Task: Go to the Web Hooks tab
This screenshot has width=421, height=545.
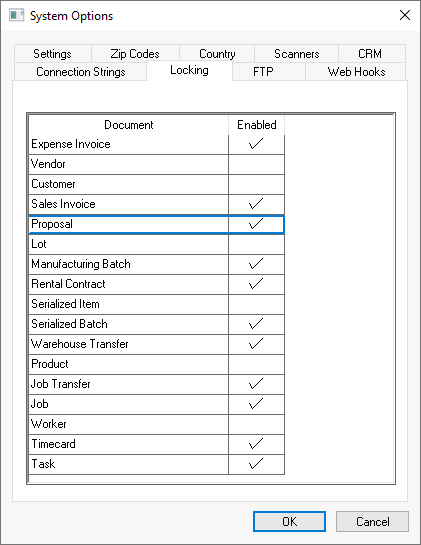Action: point(356,72)
